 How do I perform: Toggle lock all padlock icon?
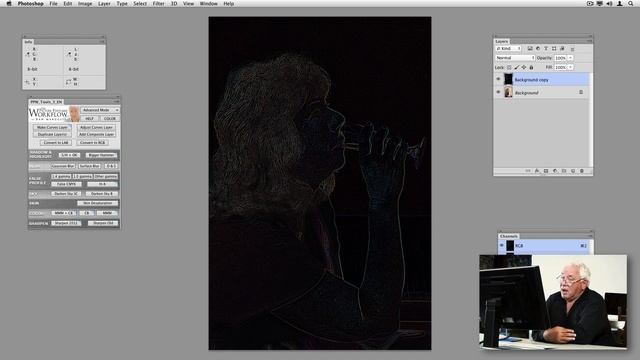coord(531,67)
